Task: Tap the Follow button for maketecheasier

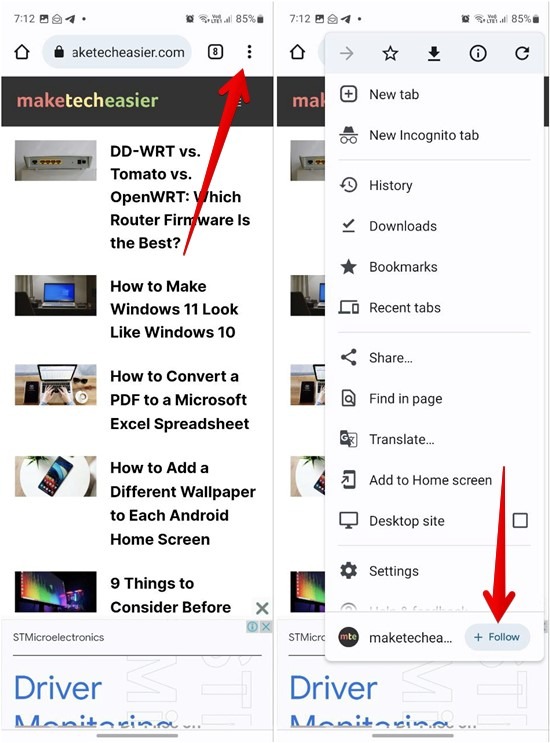Action: [497, 637]
